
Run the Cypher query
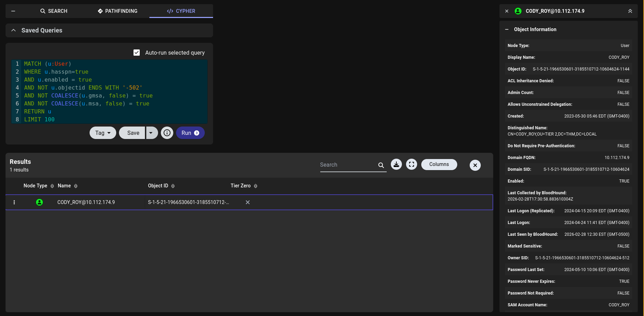[190, 133]
